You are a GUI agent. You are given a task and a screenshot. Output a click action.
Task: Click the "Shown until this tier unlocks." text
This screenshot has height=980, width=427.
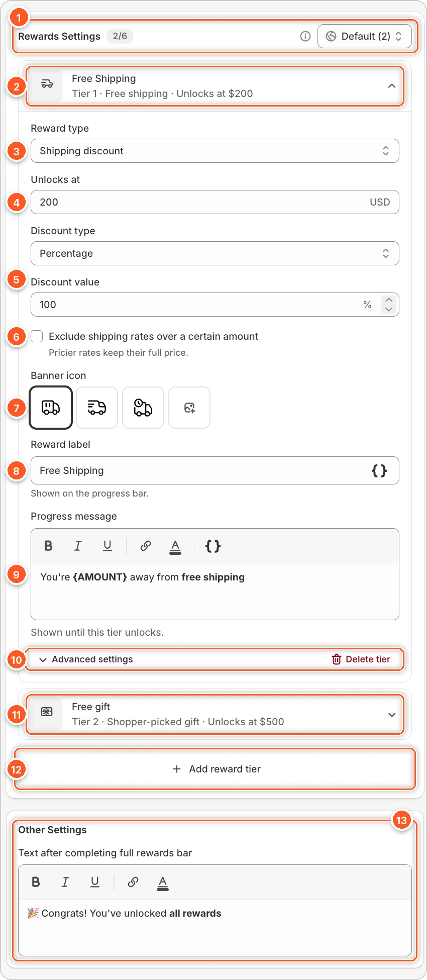click(x=97, y=632)
